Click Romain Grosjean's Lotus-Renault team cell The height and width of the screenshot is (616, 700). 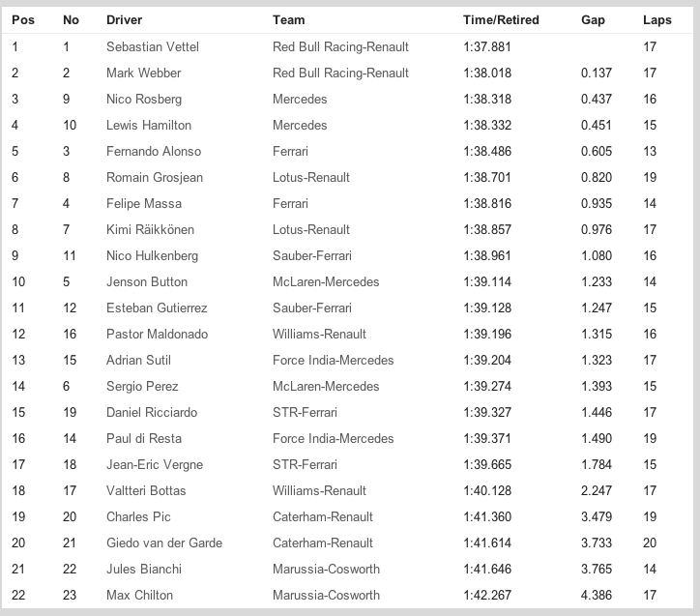(x=311, y=177)
